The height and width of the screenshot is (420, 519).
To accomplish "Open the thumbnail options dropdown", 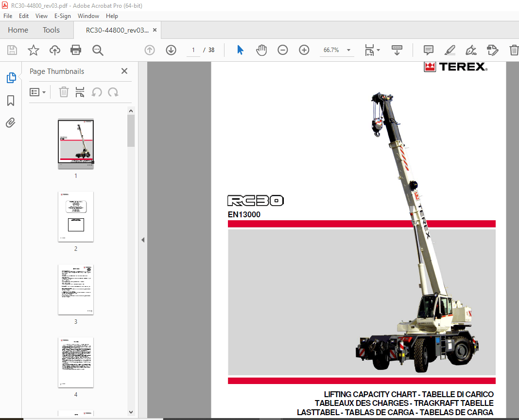I will coord(38,92).
